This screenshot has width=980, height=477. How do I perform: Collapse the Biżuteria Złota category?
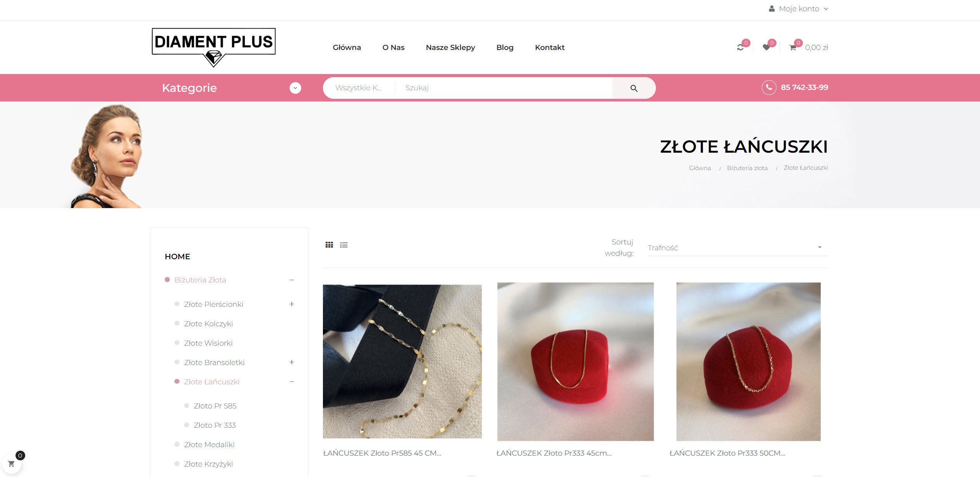click(x=292, y=280)
